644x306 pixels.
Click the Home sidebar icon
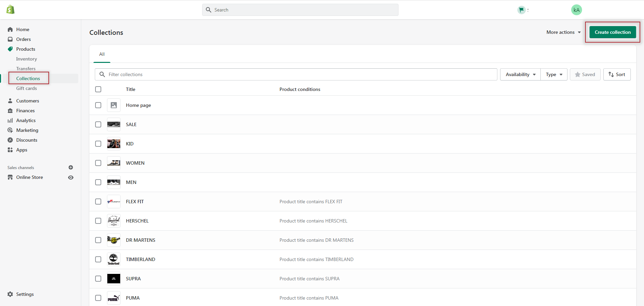(10, 29)
